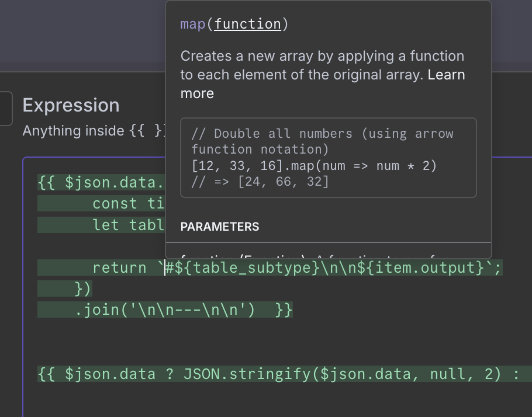This screenshot has height=417, width=532.
Task: Click the 'let tabl' code line
Action: pyautogui.click(x=129, y=225)
